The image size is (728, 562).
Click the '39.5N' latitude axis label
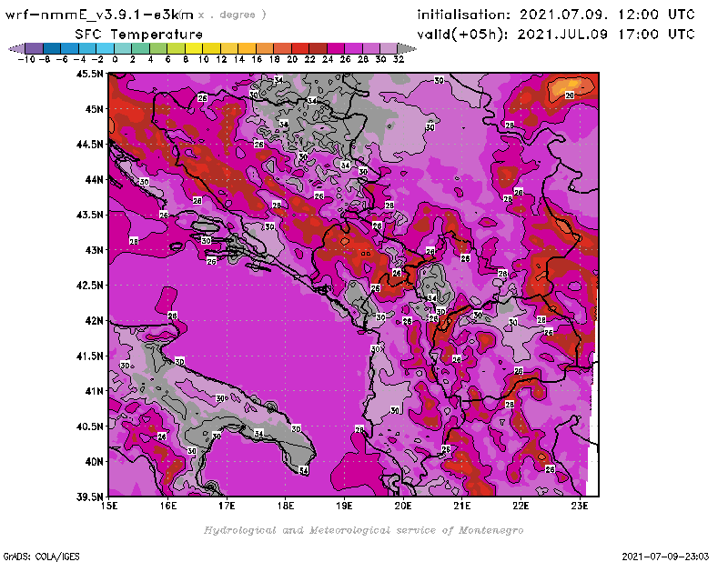(x=89, y=497)
